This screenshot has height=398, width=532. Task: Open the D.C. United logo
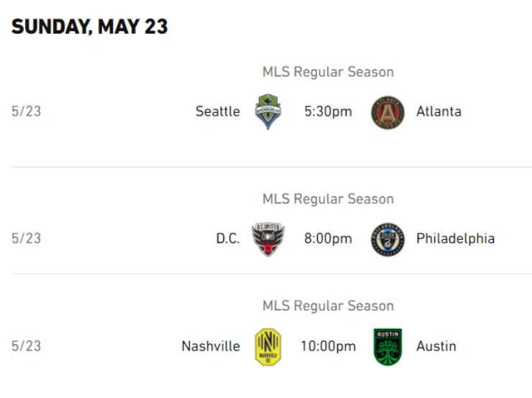[x=267, y=239]
